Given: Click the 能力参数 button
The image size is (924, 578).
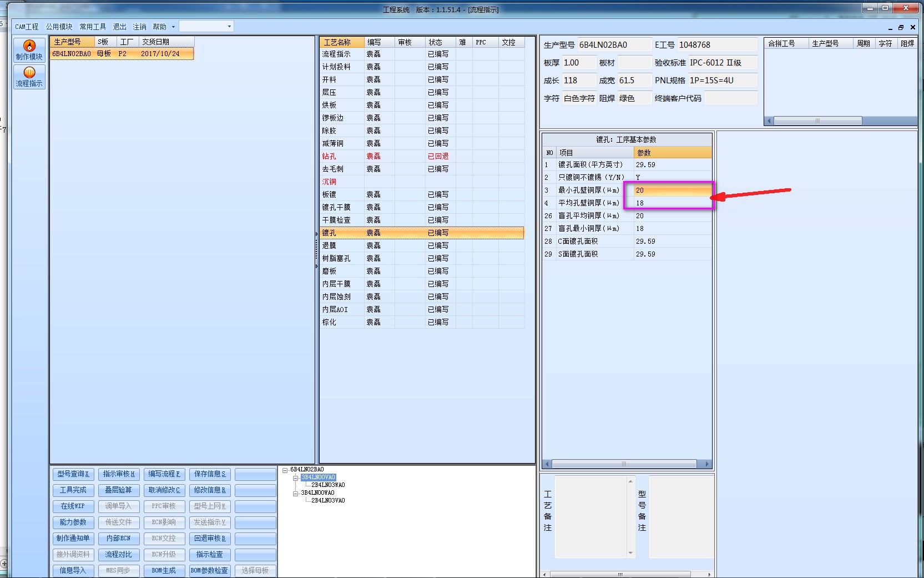Looking at the screenshot, I should click(x=73, y=522).
